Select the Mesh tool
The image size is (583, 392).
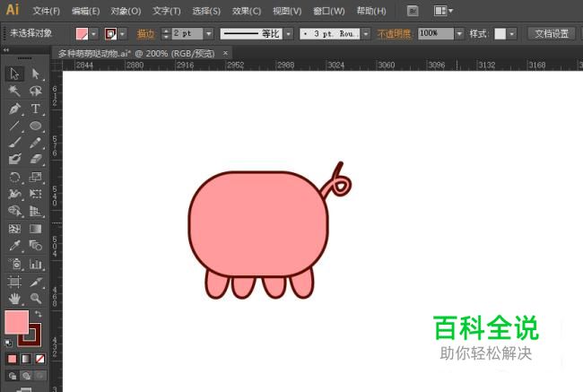(14, 229)
